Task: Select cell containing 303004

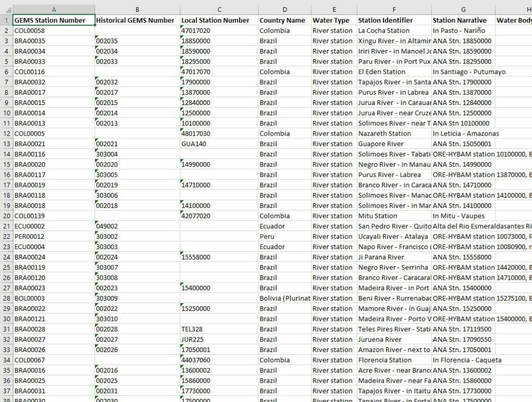Action: pos(137,154)
